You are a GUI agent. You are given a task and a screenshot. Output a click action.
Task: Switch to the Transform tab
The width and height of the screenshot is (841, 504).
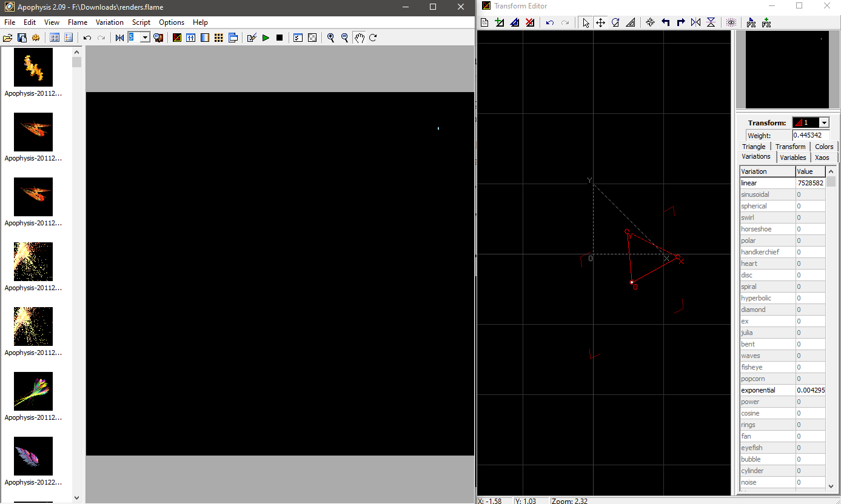point(791,147)
